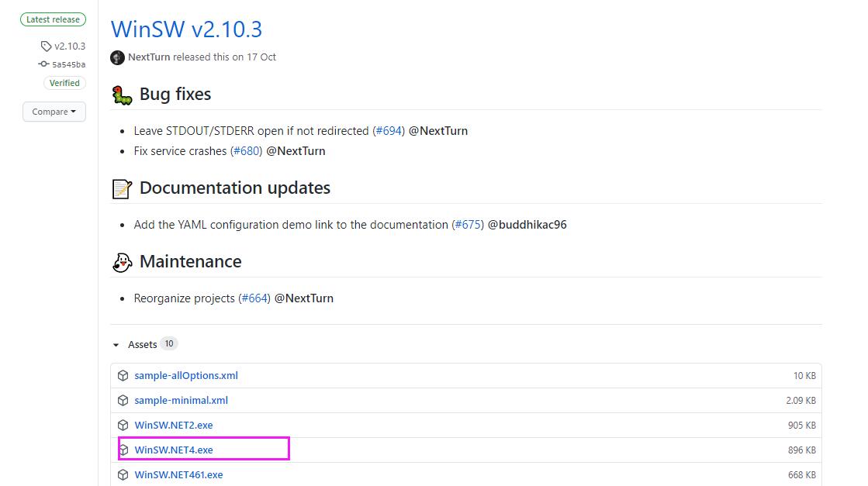Download WinSW.NET4.exe

173,450
